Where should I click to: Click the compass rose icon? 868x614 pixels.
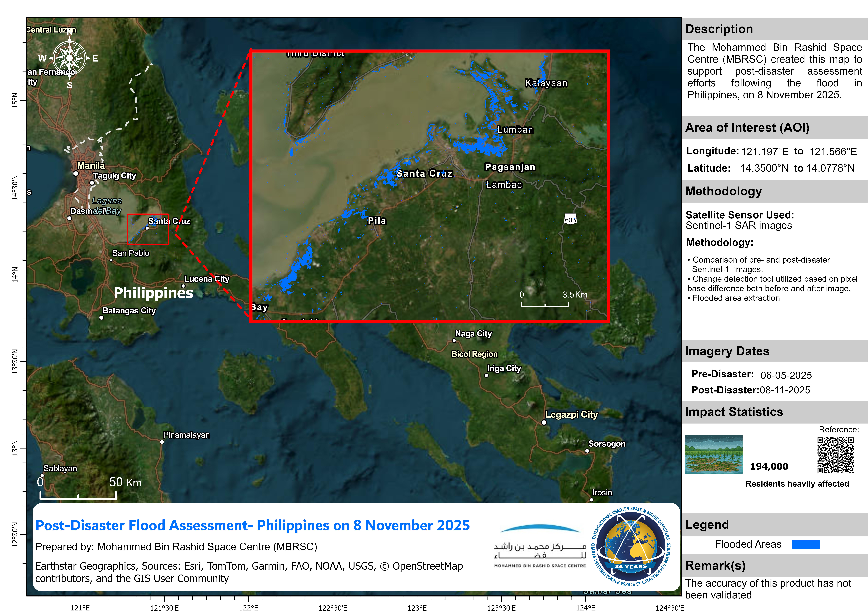70,58
